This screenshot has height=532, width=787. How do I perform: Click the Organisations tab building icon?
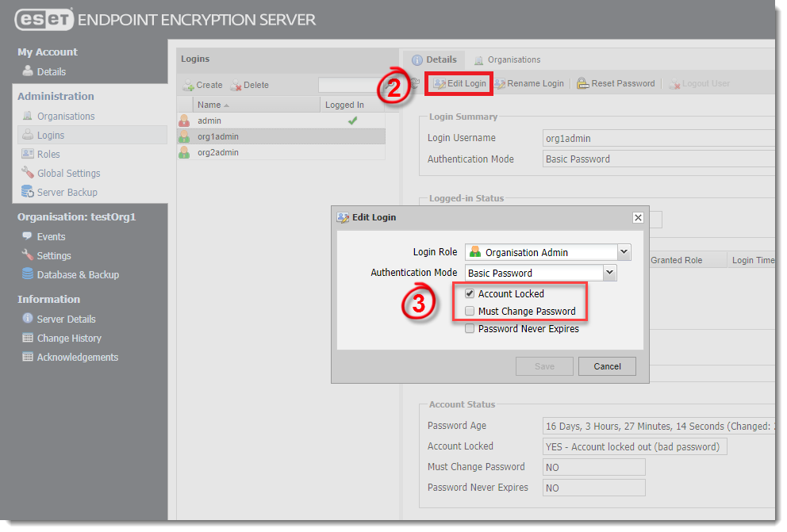(479, 60)
